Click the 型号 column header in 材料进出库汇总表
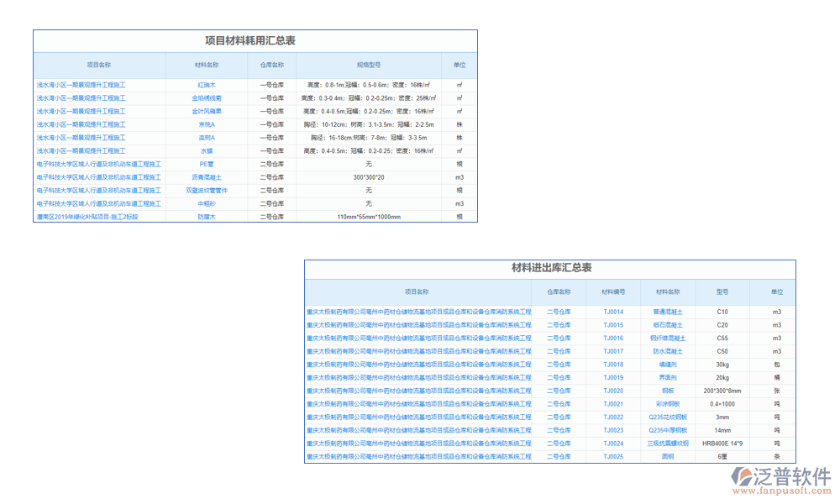The width and height of the screenshot is (840, 504). coord(722,292)
